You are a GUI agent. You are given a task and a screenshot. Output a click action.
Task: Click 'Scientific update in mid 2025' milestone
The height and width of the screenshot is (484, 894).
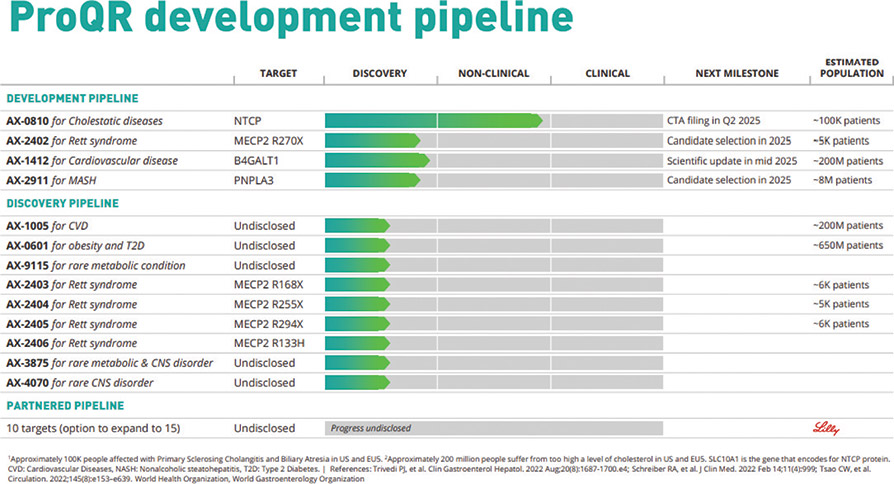pos(732,161)
